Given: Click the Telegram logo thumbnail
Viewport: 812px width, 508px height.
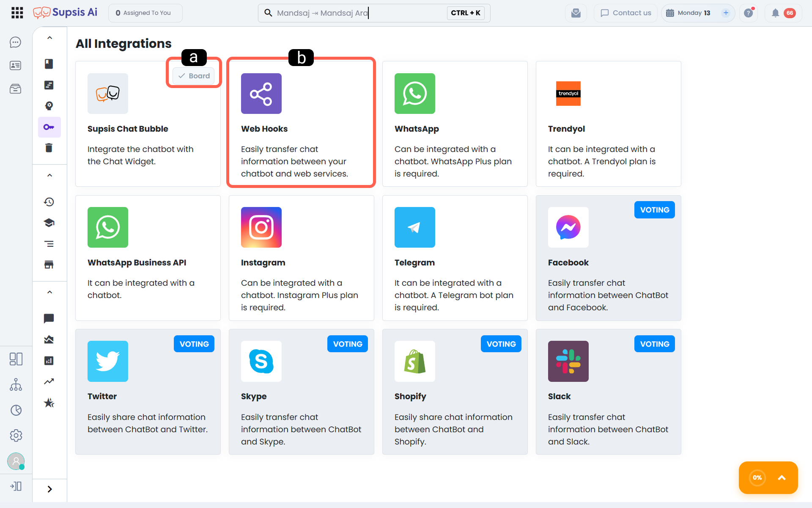Looking at the screenshot, I should [415, 227].
